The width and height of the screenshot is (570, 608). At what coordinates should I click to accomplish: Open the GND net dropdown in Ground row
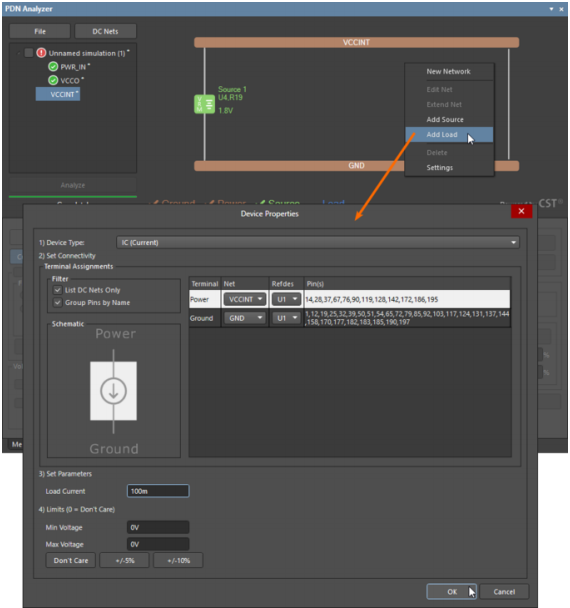[x=245, y=318]
